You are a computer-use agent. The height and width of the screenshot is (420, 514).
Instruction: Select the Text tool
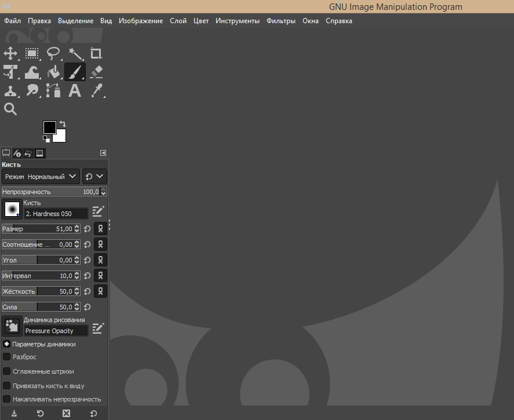75,90
